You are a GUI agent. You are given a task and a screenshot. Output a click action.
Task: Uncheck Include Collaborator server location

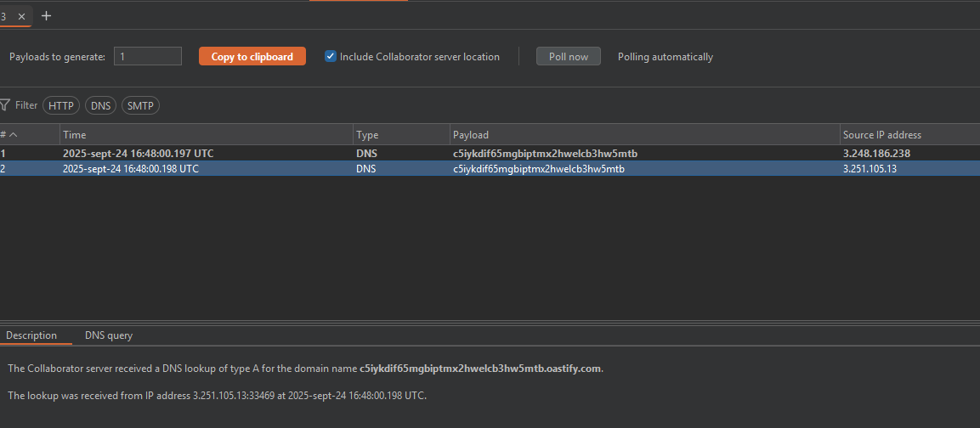click(x=331, y=57)
